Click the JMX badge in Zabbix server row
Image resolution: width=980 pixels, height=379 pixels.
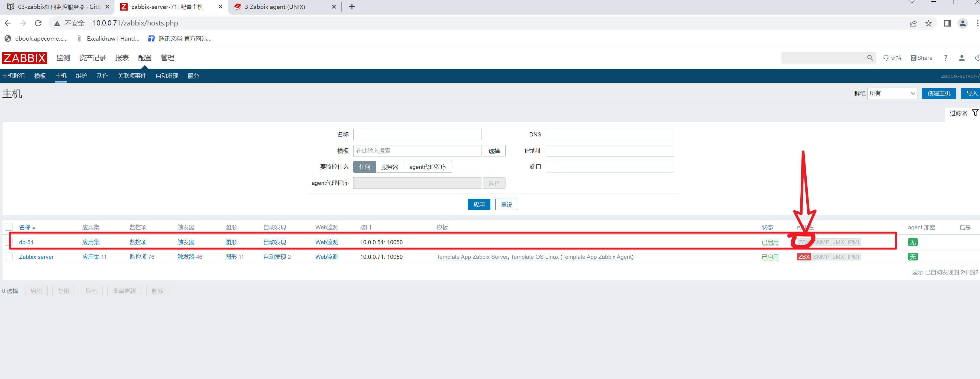(x=838, y=257)
